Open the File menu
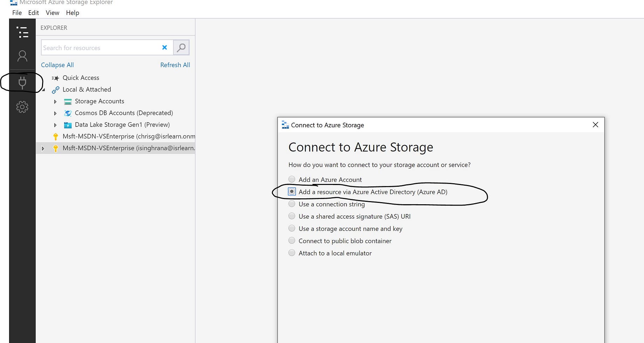The image size is (644, 343). [x=16, y=13]
